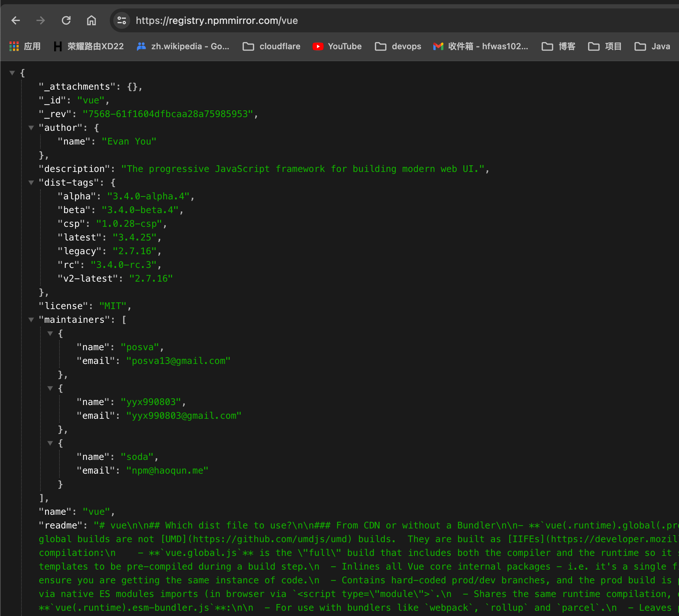Open the browser home page
This screenshot has height=616, width=679.
[x=91, y=20]
